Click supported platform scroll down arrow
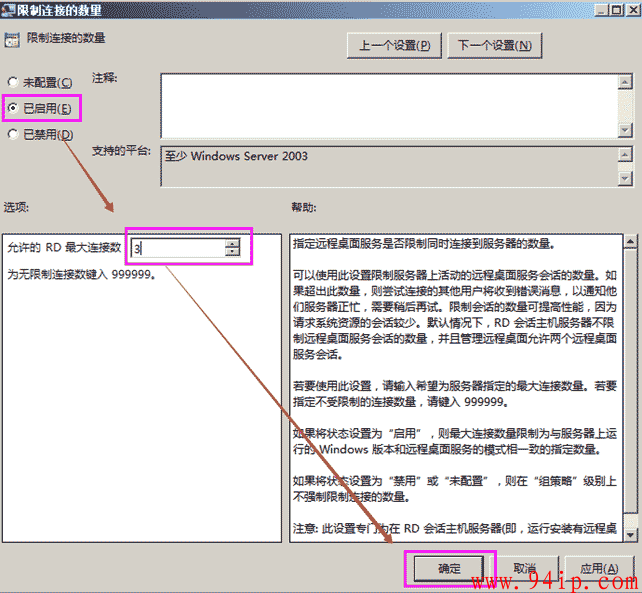The width and height of the screenshot is (642, 593). coord(625,178)
